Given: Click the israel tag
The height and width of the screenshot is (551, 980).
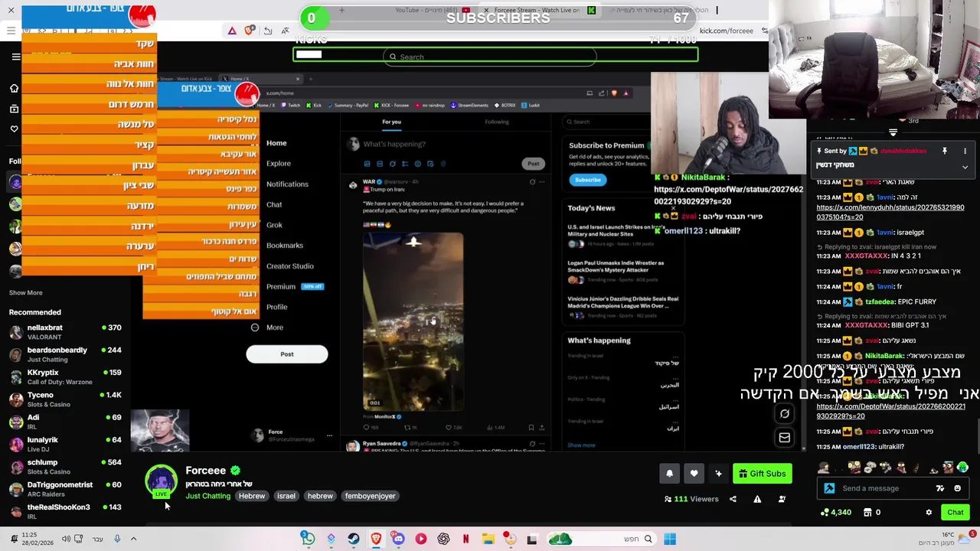Looking at the screenshot, I should coord(286,496).
